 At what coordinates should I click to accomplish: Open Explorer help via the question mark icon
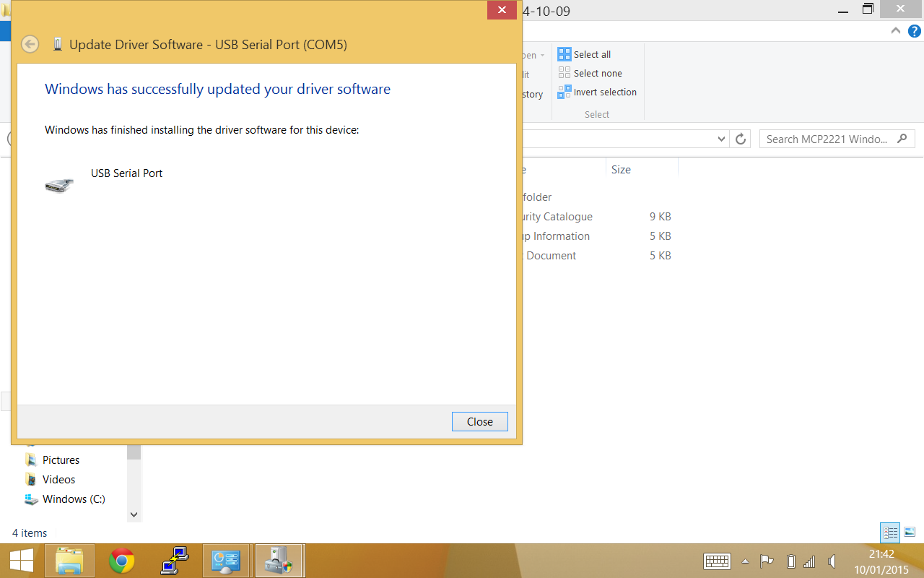click(x=914, y=32)
